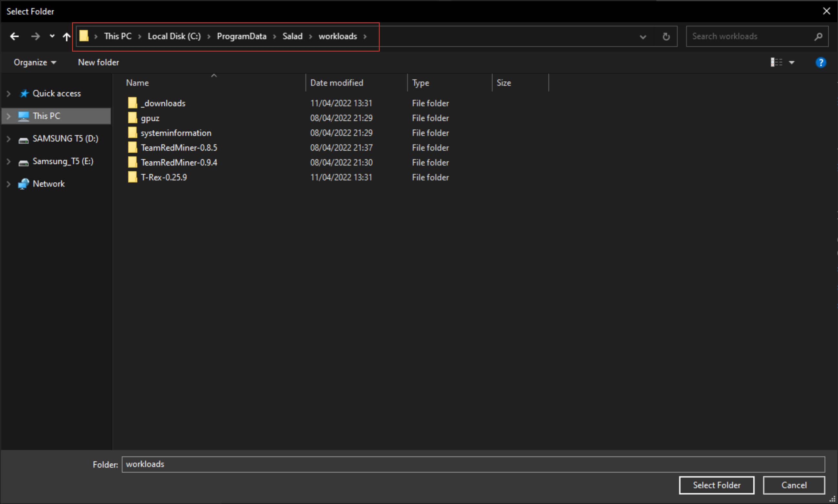This screenshot has width=838, height=504.
Task: Click the _downloads folder icon
Action: (x=132, y=103)
